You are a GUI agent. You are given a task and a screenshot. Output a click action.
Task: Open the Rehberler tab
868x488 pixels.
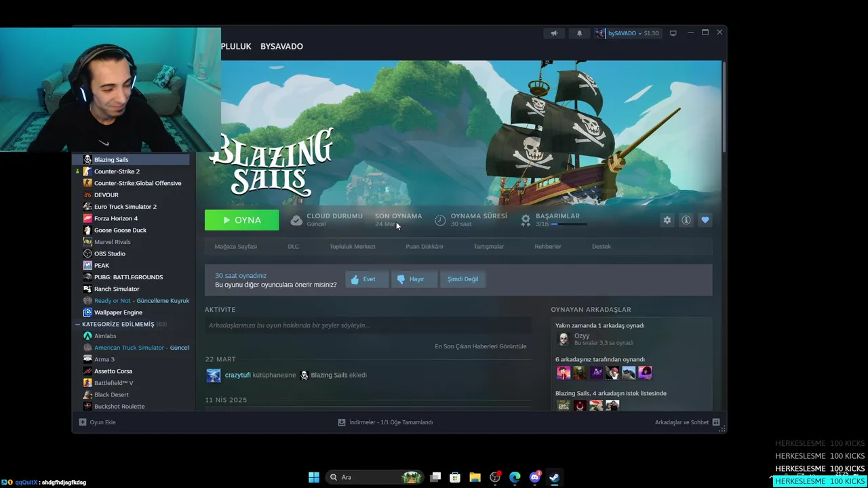[548, 246]
